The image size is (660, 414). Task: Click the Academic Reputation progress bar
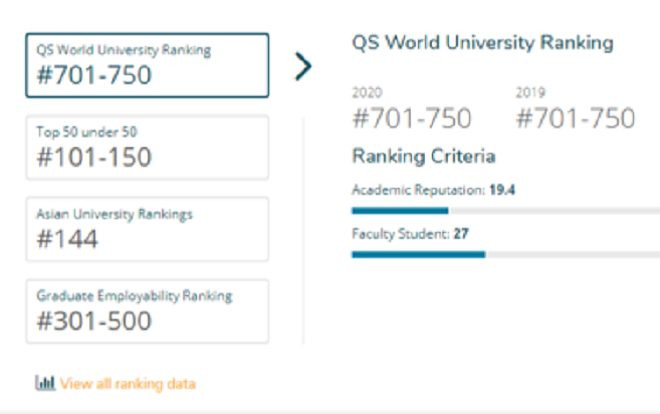pyautogui.click(x=505, y=210)
